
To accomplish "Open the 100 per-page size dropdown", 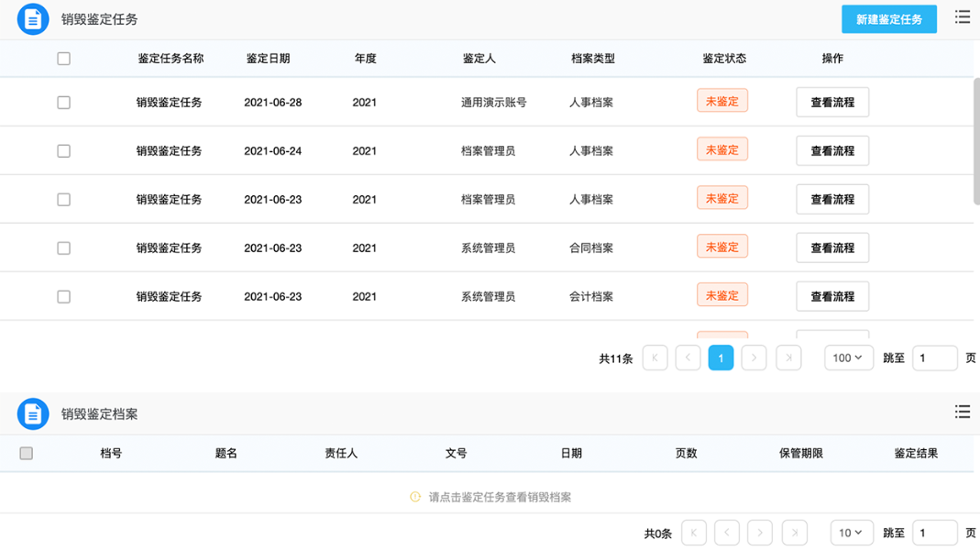I will point(848,358).
